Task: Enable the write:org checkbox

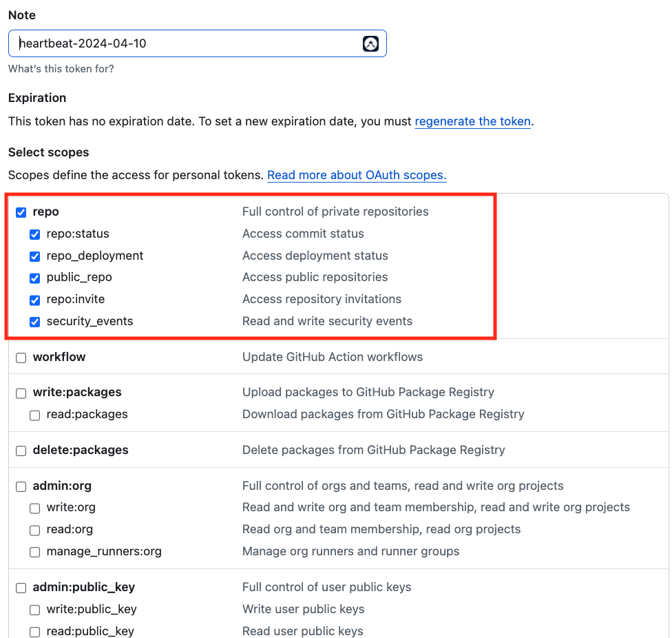Action: [x=35, y=508]
